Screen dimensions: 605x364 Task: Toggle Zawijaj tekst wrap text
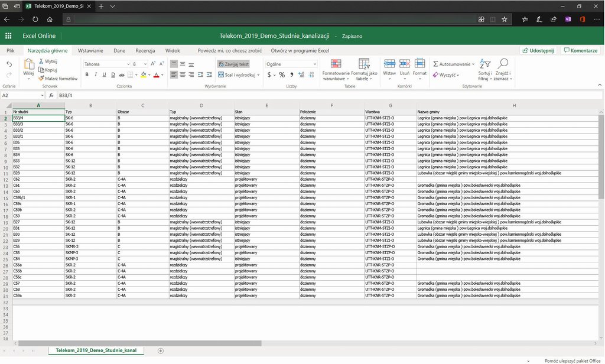click(x=233, y=64)
